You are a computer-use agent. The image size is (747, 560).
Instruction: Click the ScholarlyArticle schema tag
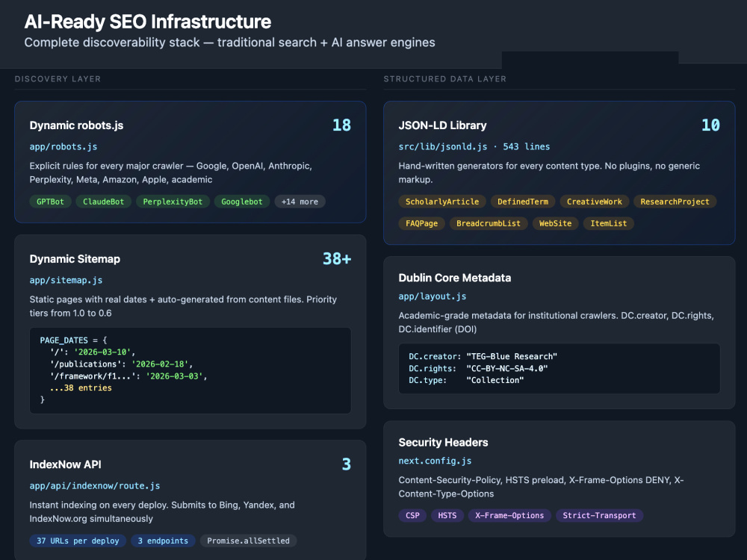pyautogui.click(x=442, y=202)
